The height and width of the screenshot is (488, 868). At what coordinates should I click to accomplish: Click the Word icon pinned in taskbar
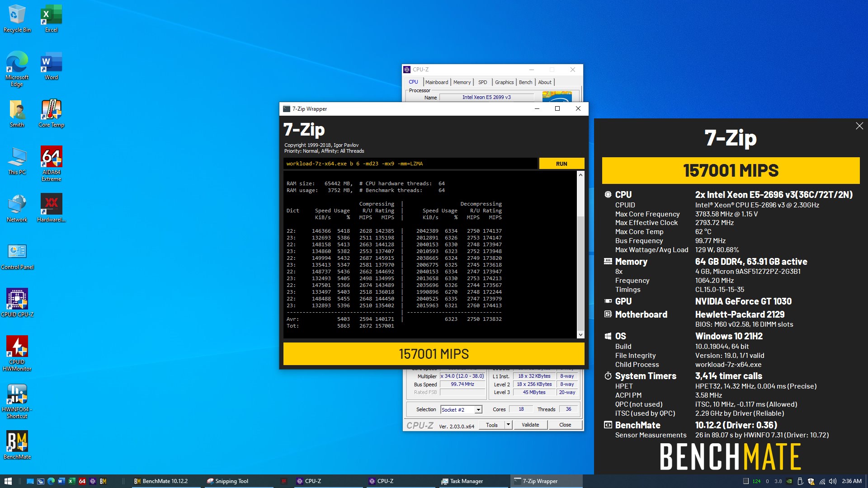(x=61, y=481)
